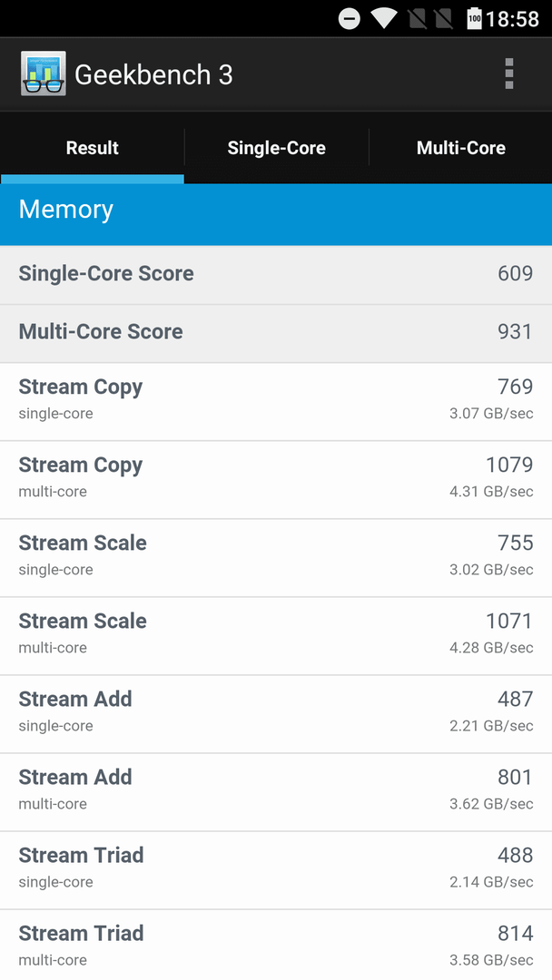Viewport: 552px width, 980px height.
Task: Select the Stream Copy multi-core row
Action: (276, 479)
